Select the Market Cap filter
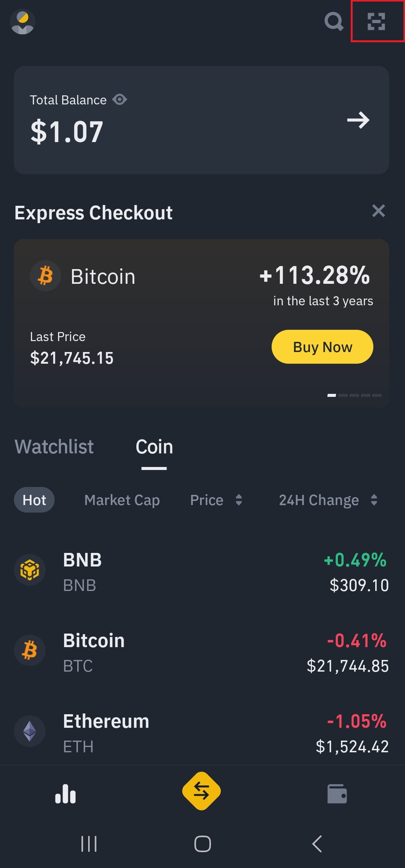 [x=122, y=500]
